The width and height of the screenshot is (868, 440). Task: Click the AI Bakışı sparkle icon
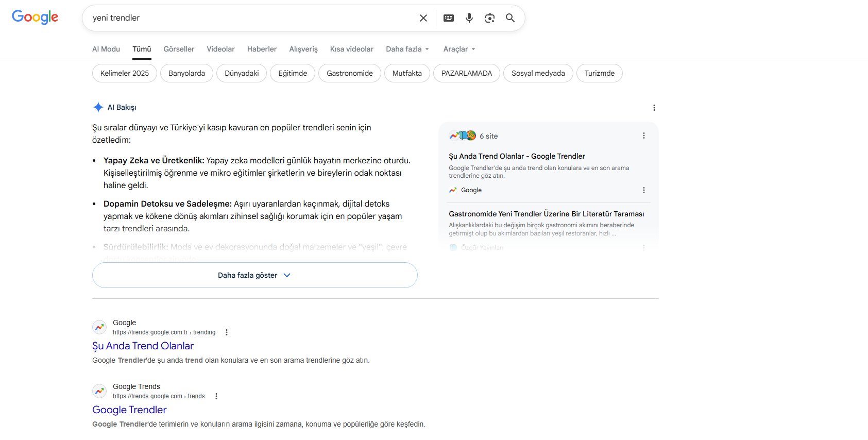pos(98,107)
